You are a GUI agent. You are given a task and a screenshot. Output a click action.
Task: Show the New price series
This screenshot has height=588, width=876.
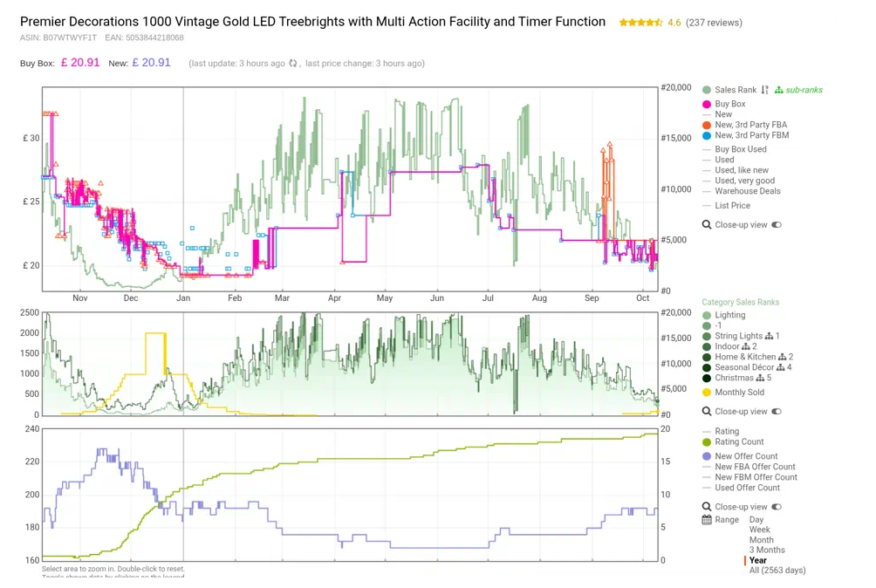click(717, 114)
